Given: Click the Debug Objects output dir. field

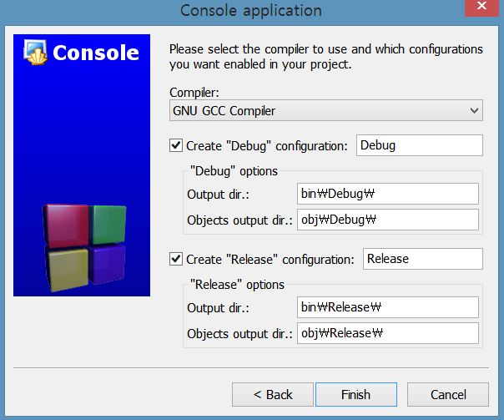Looking at the screenshot, I should pyautogui.click(x=388, y=220).
